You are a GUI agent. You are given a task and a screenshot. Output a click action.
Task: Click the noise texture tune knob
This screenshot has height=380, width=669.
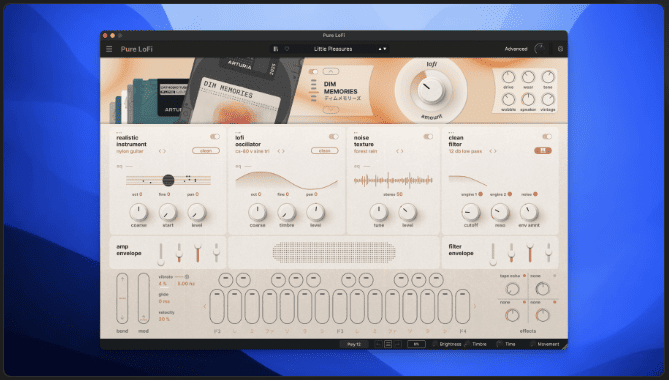[x=378, y=212]
